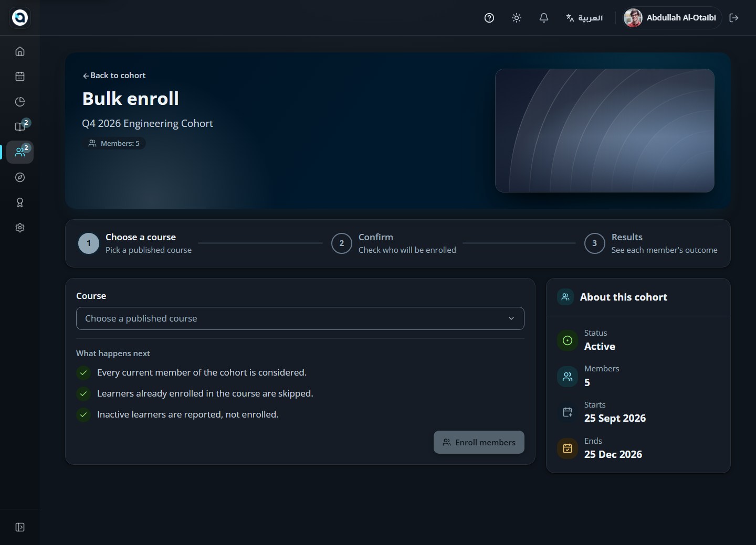
Task: Open the pie chart analytics icon
Action: click(x=20, y=102)
